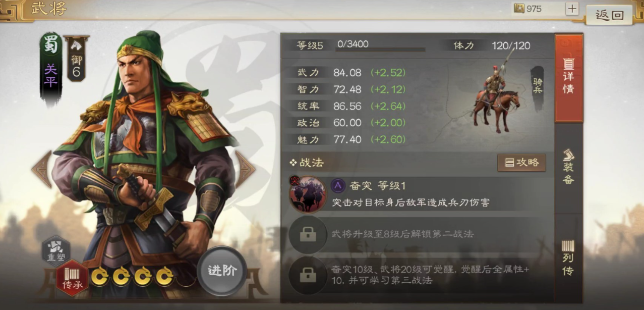Switch to the 详情 details tab
Image resolution: width=644 pixels, height=310 pixels.
click(x=568, y=78)
